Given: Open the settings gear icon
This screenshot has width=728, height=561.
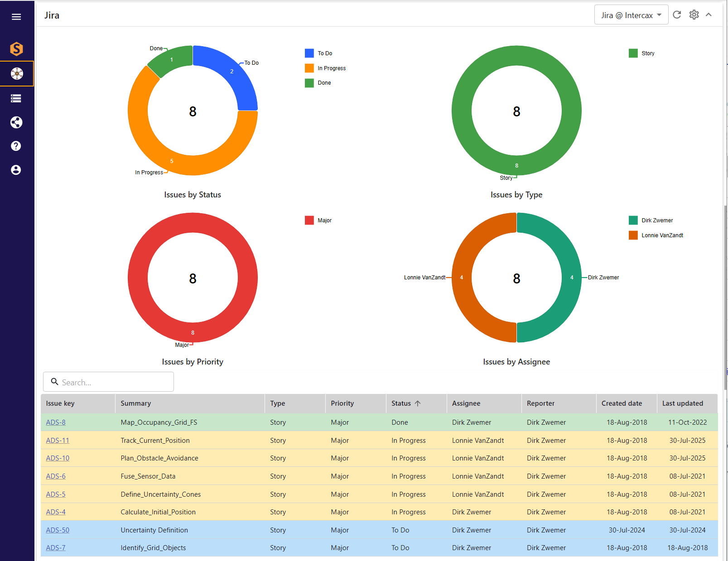Looking at the screenshot, I should [x=694, y=15].
